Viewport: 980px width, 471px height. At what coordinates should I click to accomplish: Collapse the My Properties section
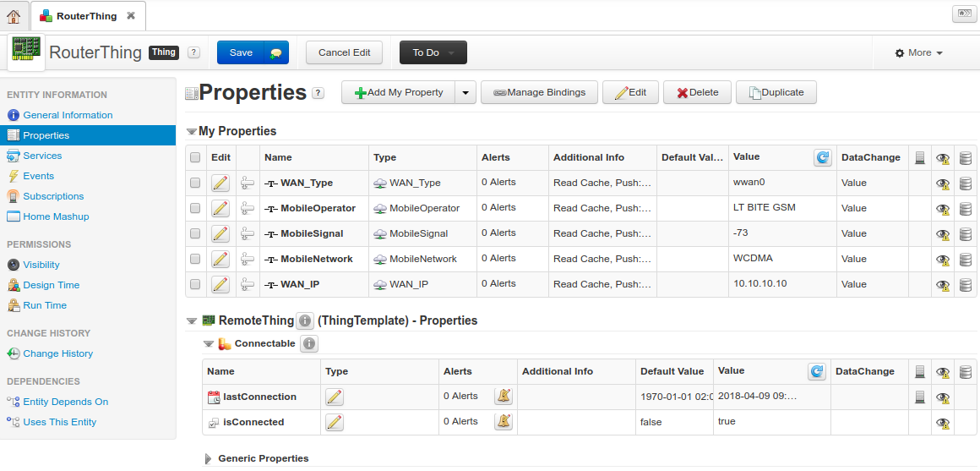[192, 132]
